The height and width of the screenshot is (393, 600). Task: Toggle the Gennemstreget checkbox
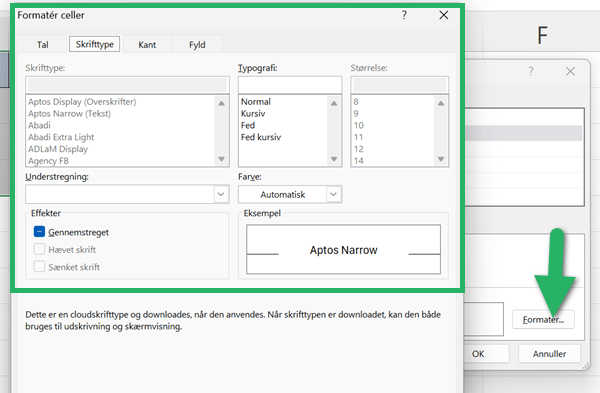[39, 232]
